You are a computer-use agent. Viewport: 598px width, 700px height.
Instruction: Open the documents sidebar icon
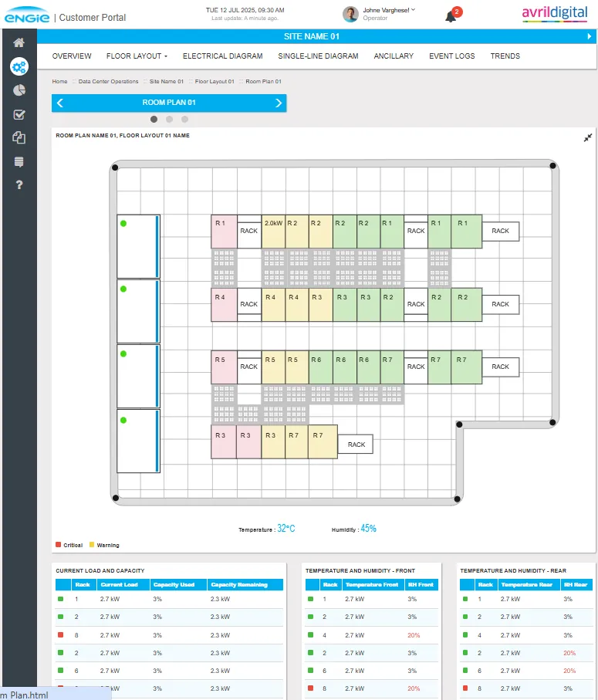click(19, 138)
